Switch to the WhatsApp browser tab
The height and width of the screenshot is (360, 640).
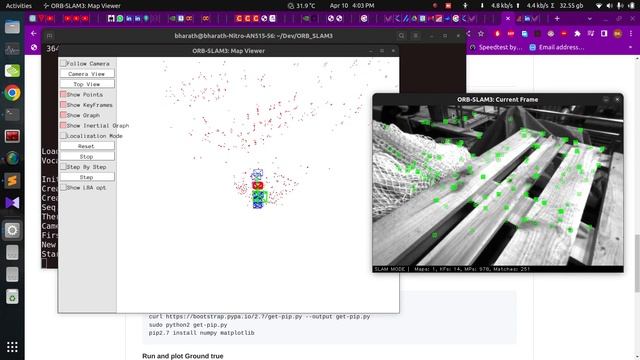click(x=120, y=18)
